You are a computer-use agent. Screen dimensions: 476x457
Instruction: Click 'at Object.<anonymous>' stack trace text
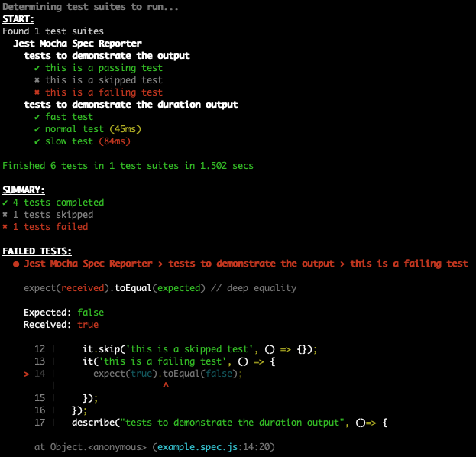click(x=90, y=447)
